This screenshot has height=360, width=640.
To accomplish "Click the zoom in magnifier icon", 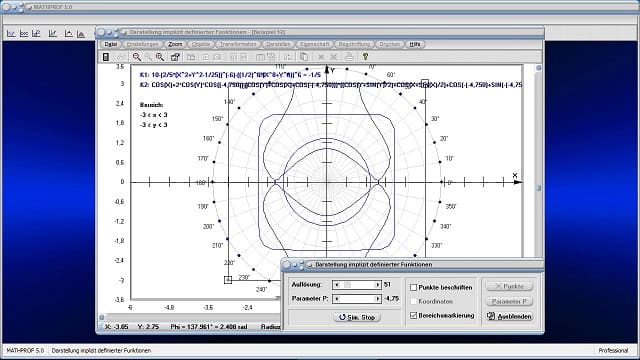I will point(160,57).
